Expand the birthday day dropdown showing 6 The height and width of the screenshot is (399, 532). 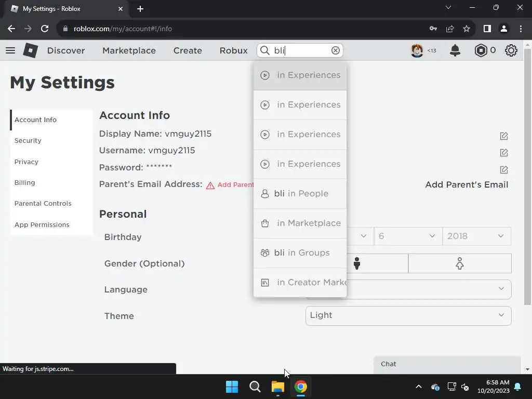(x=408, y=236)
